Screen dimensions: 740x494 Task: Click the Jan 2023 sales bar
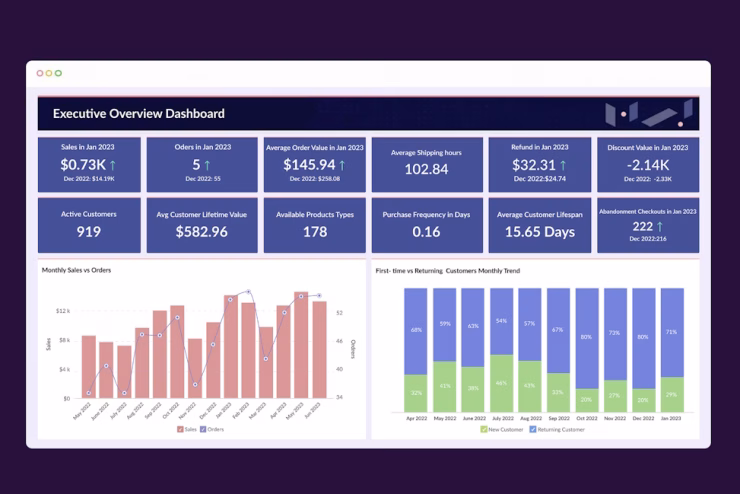[x=231, y=346]
